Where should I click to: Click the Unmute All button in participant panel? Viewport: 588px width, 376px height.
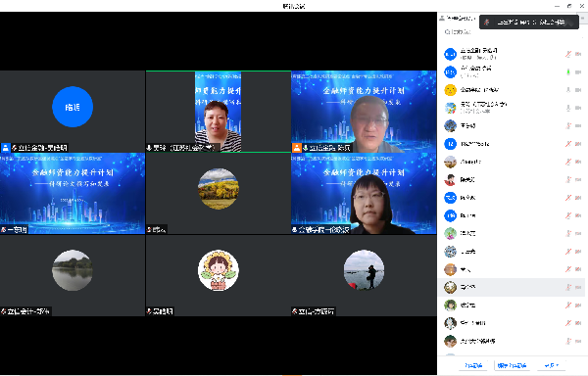[512, 365]
